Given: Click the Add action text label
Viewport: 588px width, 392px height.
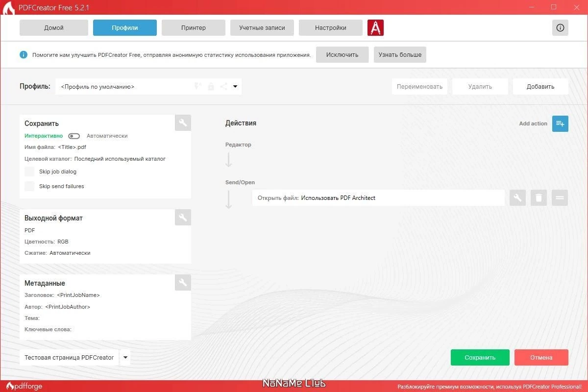Looking at the screenshot, I should [533, 123].
